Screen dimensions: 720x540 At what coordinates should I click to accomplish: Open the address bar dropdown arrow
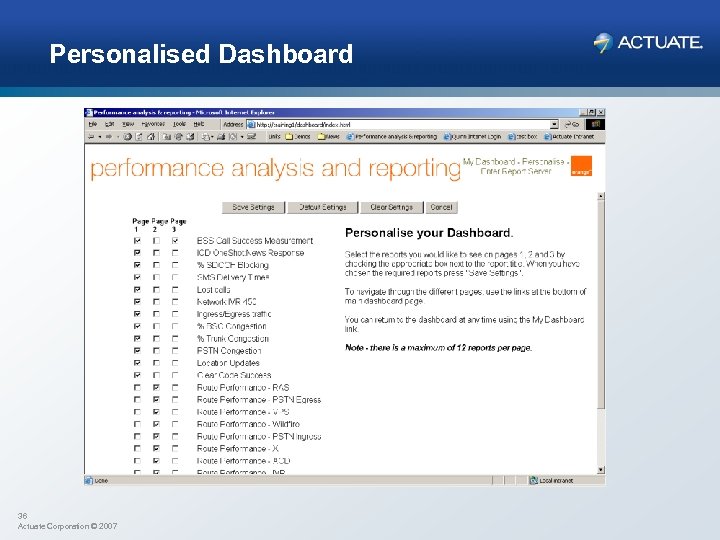[x=554, y=124]
